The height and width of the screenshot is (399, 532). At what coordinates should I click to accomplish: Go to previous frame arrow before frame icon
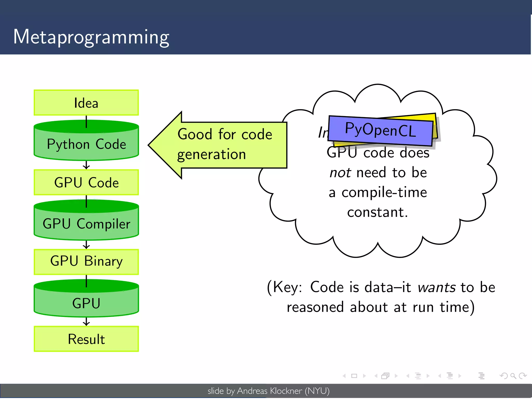tap(376, 376)
